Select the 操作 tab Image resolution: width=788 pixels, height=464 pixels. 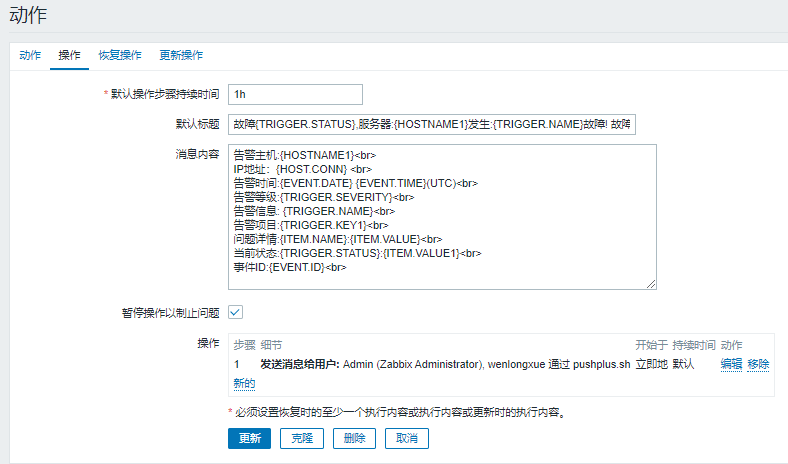(70, 55)
